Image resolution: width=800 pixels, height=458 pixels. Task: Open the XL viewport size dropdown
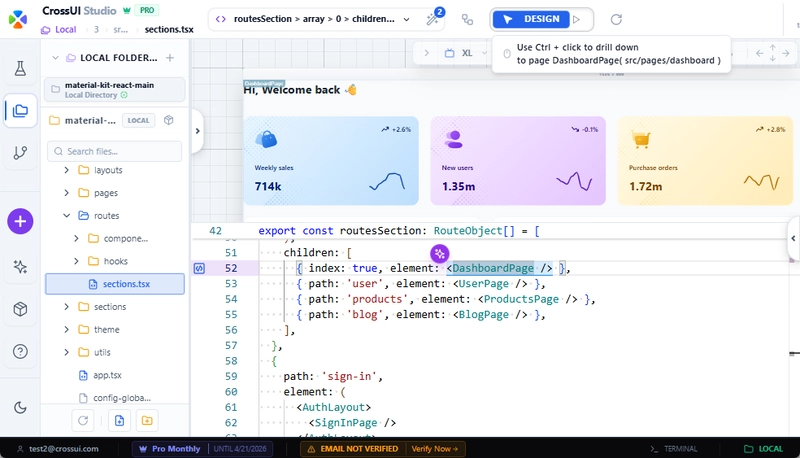pyautogui.click(x=466, y=53)
